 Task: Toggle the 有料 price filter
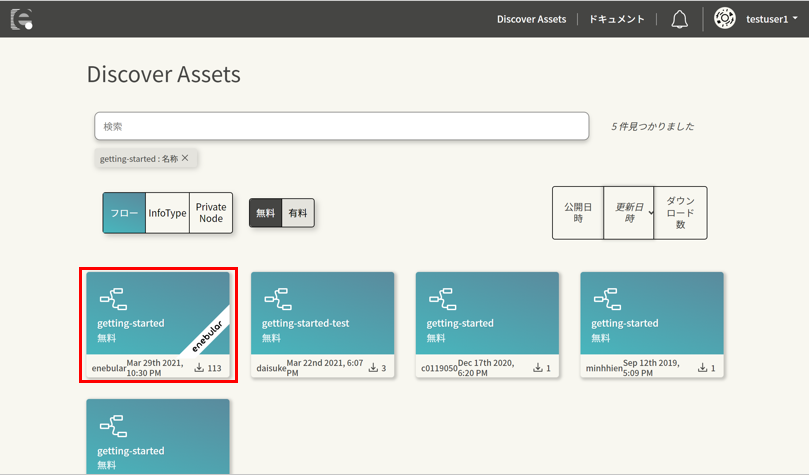(x=298, y=213)
